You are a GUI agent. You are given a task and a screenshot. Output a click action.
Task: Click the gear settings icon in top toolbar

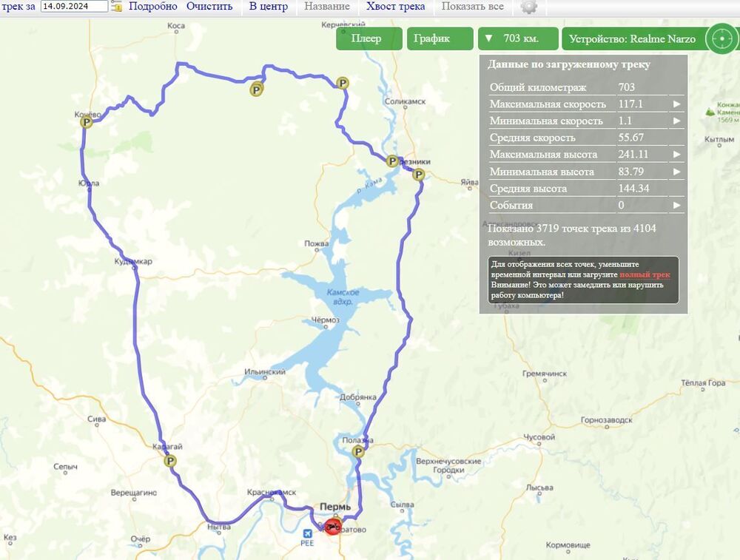(x=529, y=7)
